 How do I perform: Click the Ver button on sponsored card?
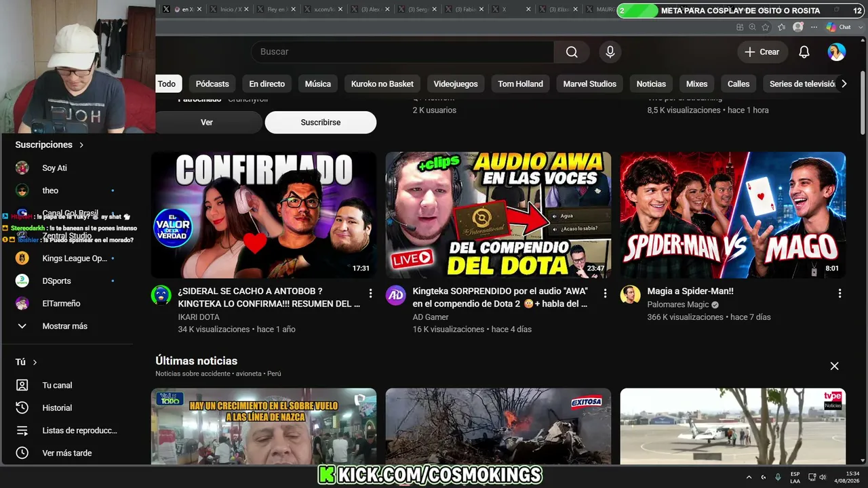(207, 123)
